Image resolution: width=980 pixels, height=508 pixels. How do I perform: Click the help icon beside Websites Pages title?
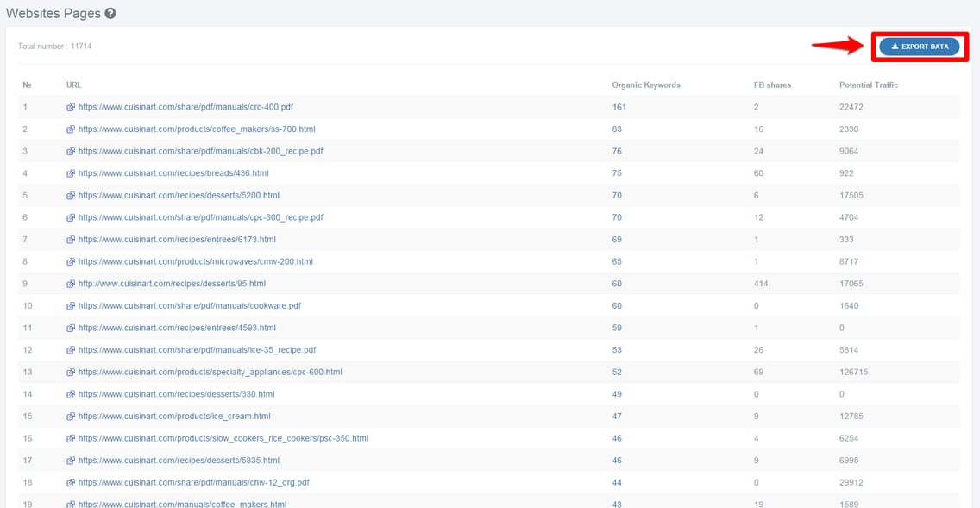[109, 13]
